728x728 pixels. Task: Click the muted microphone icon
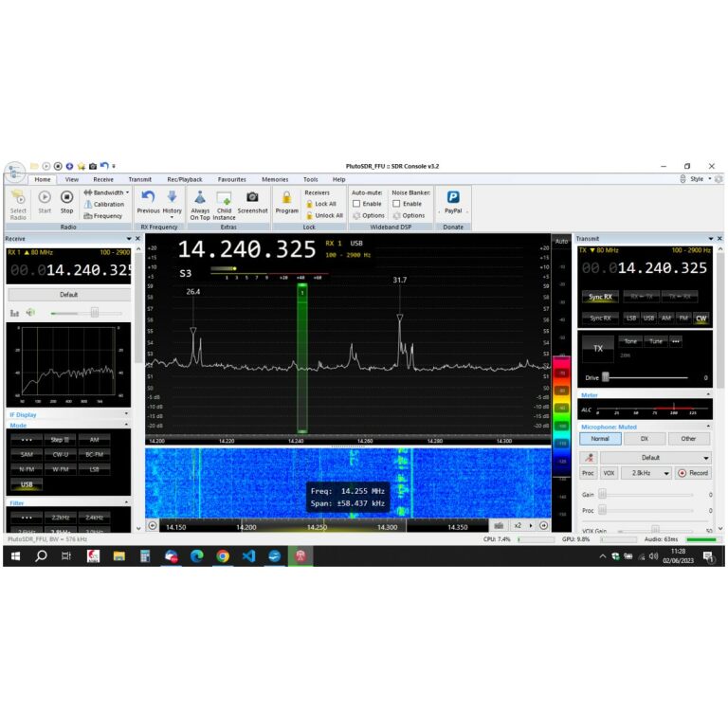(x=589, y=458)
